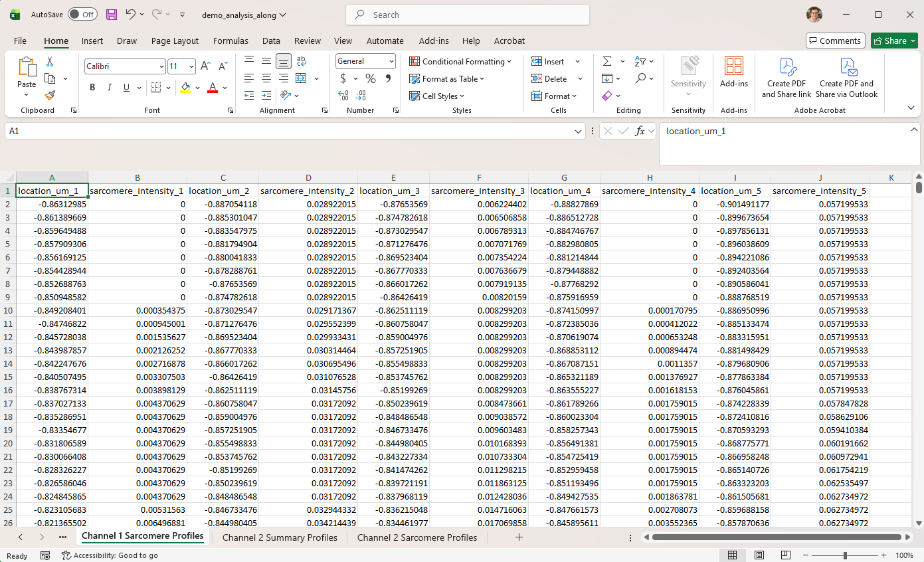924x562 pixels.
Task: Click Delete cells button
Action: pos(549,78)
